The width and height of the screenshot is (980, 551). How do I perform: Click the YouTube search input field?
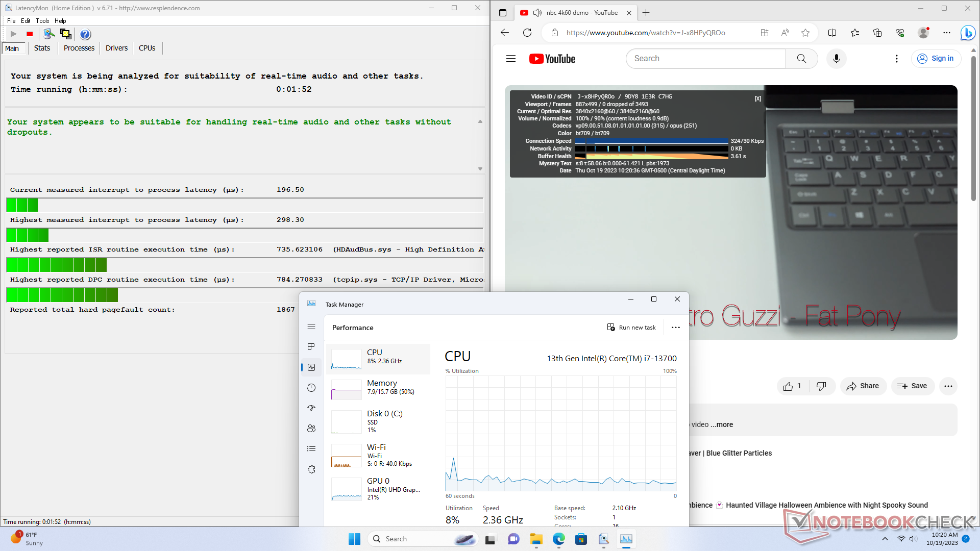point(705,59)
